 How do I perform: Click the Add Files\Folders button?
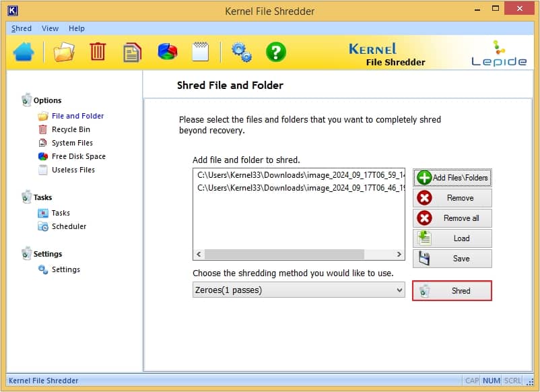(x=452, y=178)
